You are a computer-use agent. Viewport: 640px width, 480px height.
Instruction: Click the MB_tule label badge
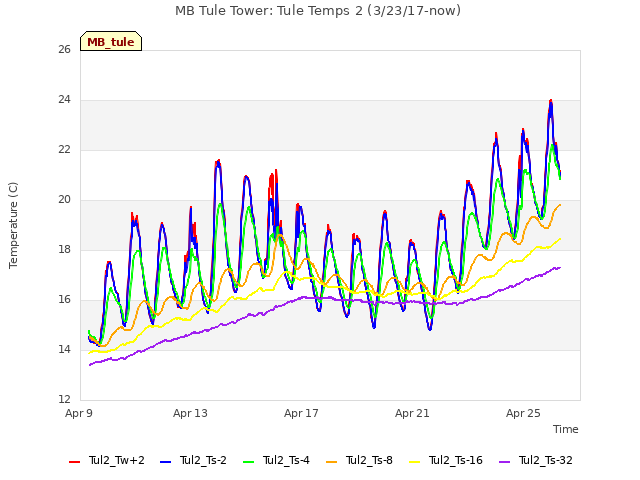pyautogui.click(x=111, y=41)
